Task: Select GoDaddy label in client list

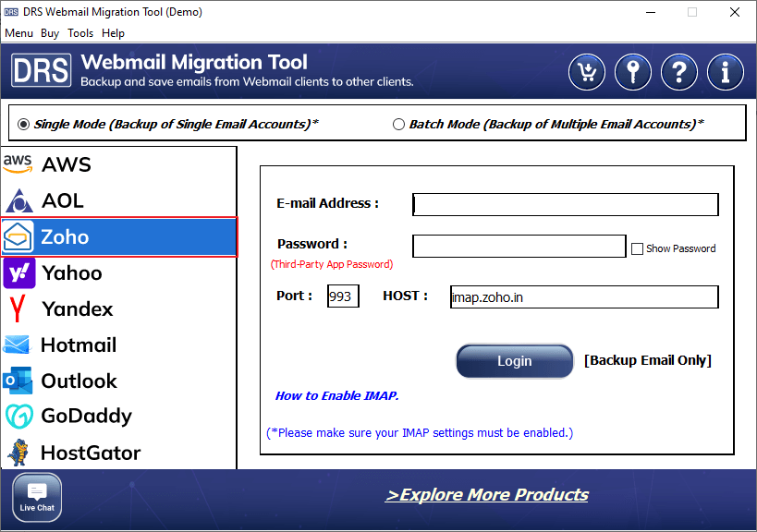Action: tap(86, 417)
